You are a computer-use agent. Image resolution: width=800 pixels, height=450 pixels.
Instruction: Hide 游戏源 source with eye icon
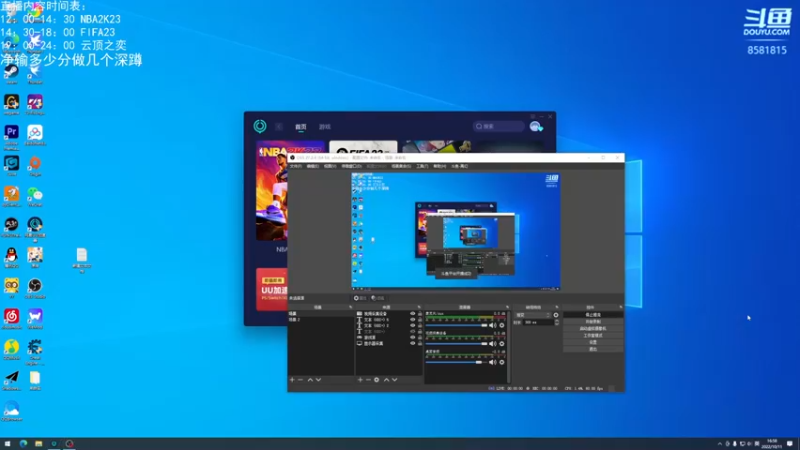412,337
